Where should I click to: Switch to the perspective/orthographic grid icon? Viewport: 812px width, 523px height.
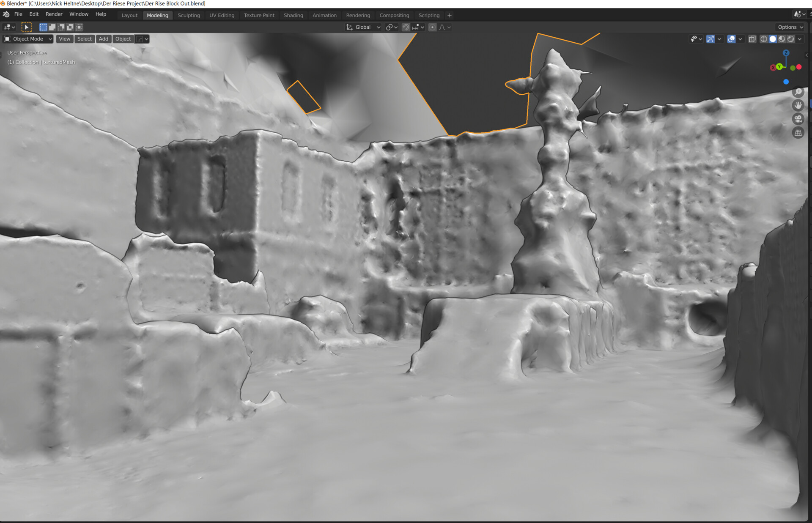[x=798, y=133]
